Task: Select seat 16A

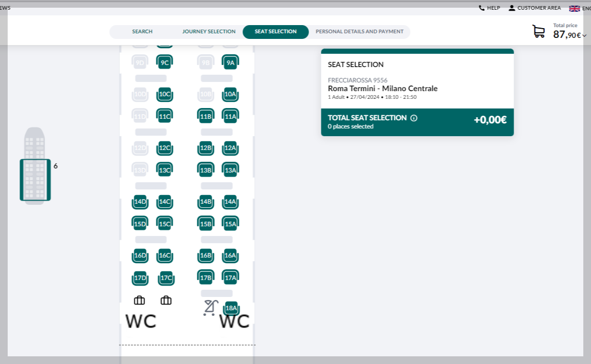Action: pos(230,256)
